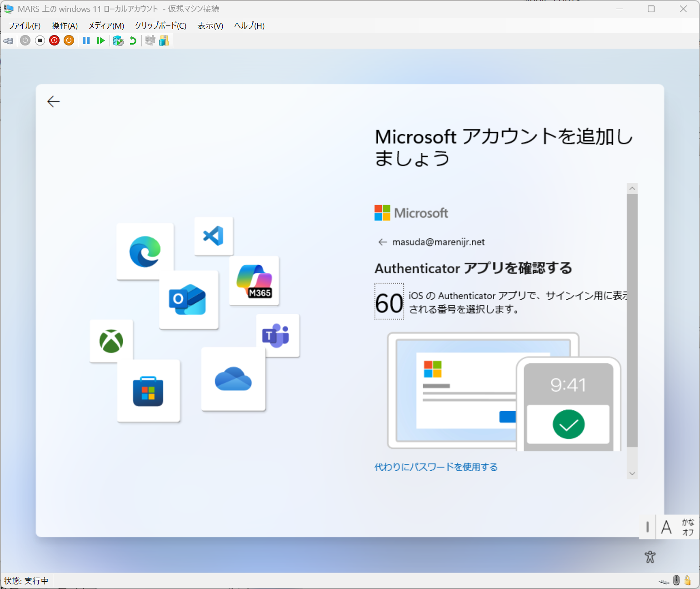700x589 pixels.
Task: Toggle the IME input mode 'A' indicator
Action: (x=666, y=527)
